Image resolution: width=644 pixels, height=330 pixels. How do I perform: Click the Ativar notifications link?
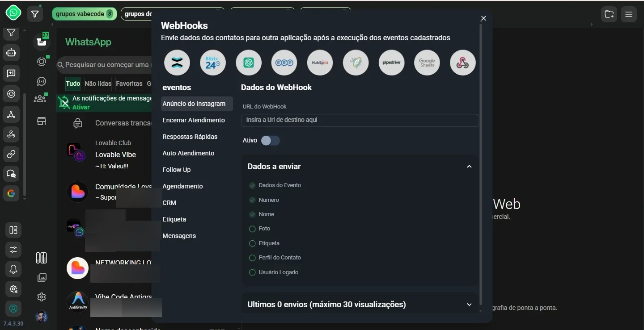(81, 107)
